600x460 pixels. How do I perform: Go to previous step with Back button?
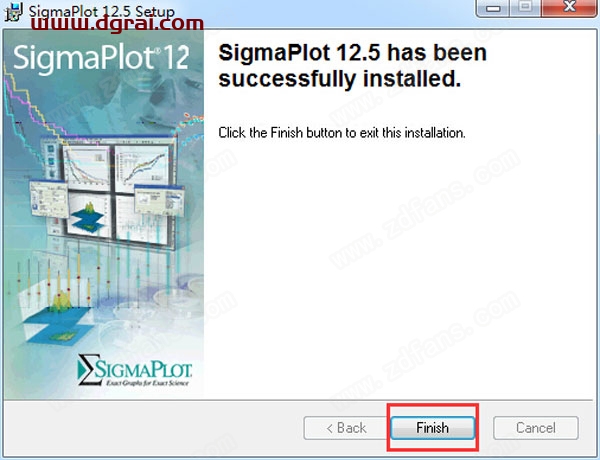tap(346, 427)
